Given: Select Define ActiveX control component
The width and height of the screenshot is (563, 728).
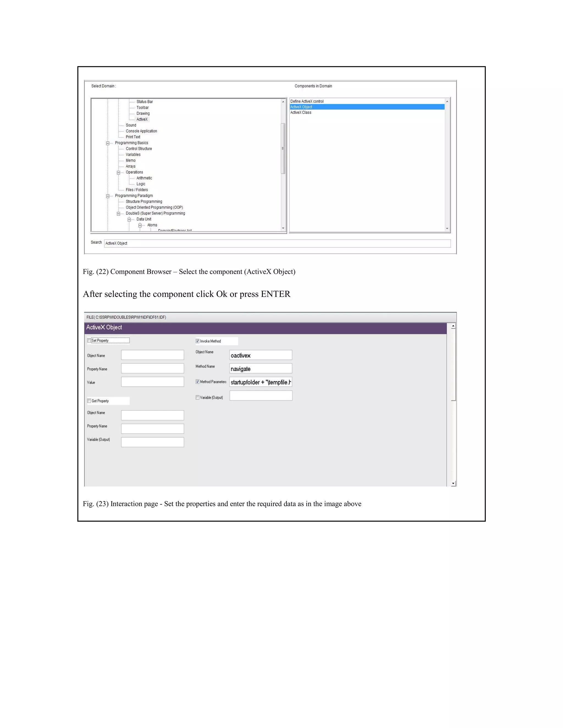Looking at the screenshot, I should [x=307, y=101].
